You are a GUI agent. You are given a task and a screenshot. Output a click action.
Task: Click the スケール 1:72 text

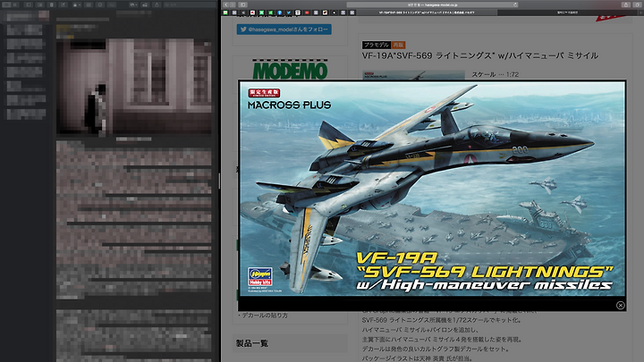[x=495, y=74]
